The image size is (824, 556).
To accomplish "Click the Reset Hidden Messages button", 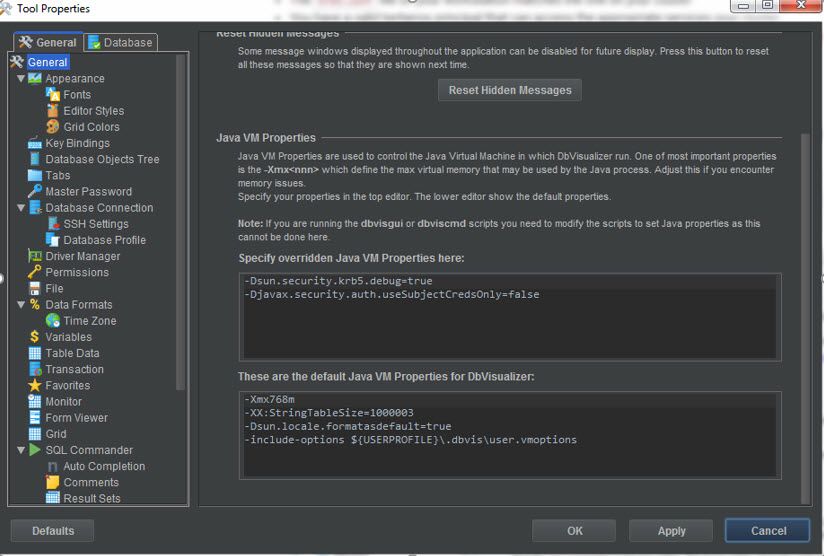I will coord(510,90).
